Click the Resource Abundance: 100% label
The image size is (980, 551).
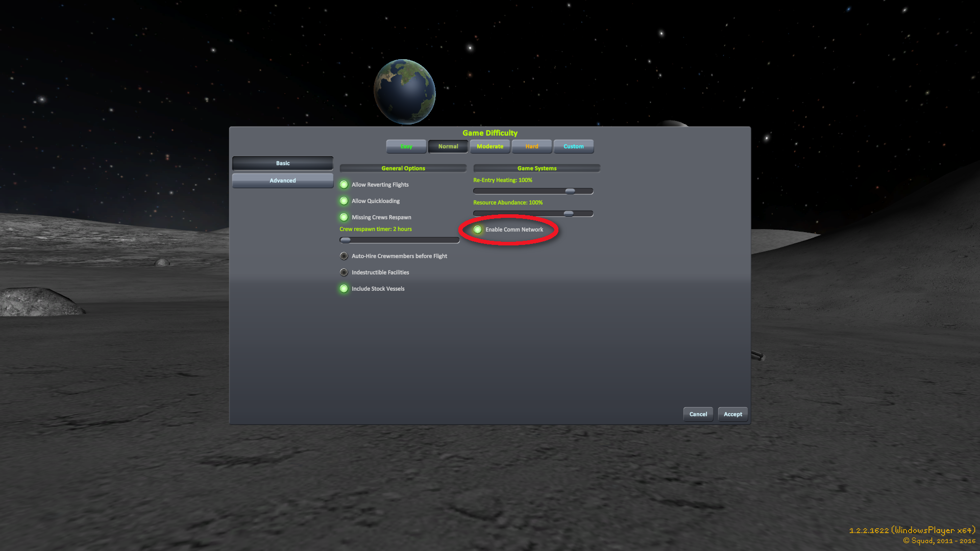(x=508, y=203)
